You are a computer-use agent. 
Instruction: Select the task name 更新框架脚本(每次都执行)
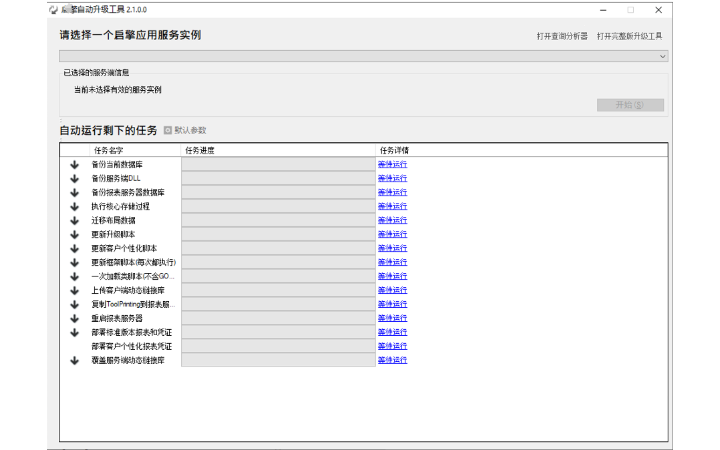(x=134, y=262)
